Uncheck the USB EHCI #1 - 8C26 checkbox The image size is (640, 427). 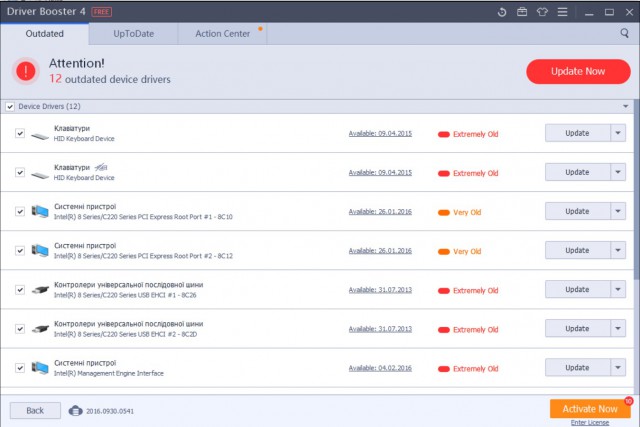20,290
